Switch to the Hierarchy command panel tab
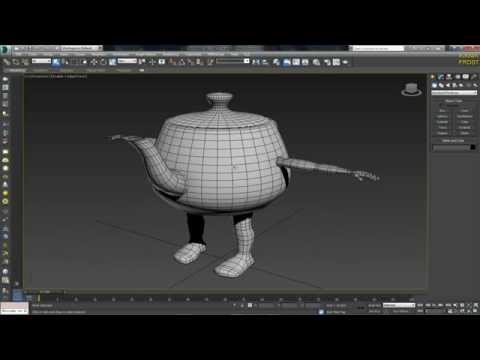The image size is (480, 360). [449, 77]
